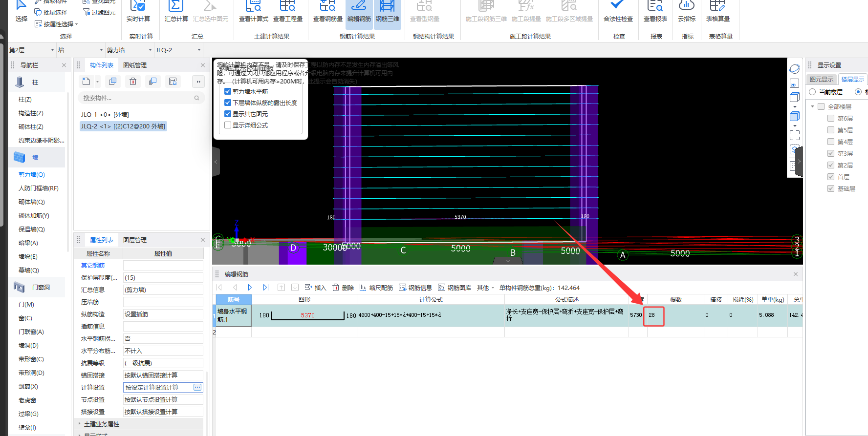Click the fit-to-screen dashed square icon
Screen dimensions: 868x436
pyautogui.click(x=795, y=135)
